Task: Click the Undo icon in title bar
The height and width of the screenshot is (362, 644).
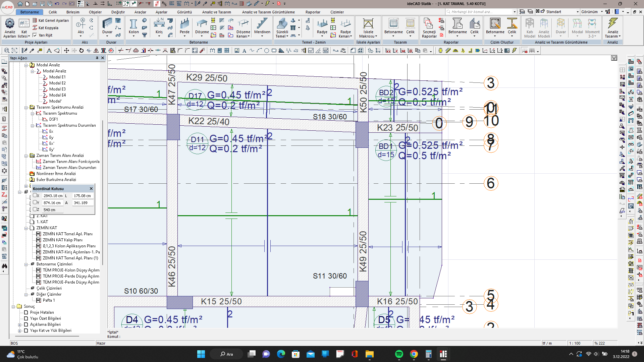Action: point(57,4)
